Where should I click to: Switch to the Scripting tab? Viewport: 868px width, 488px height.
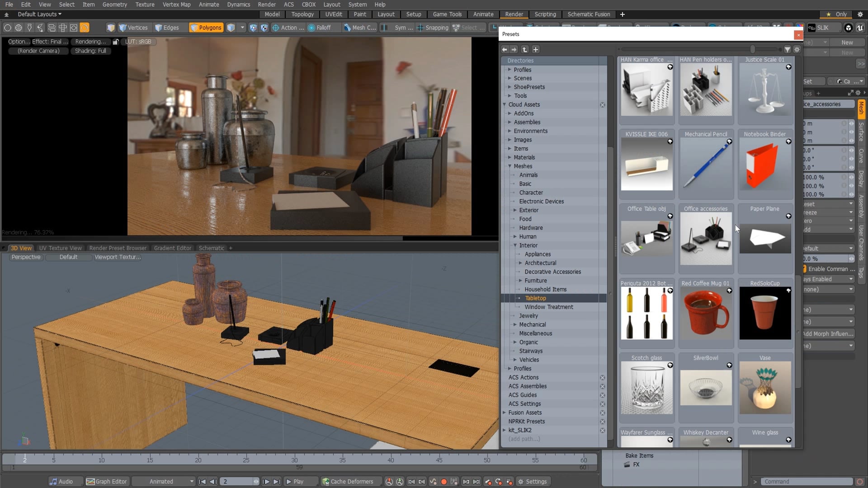(x=545, y=14)
